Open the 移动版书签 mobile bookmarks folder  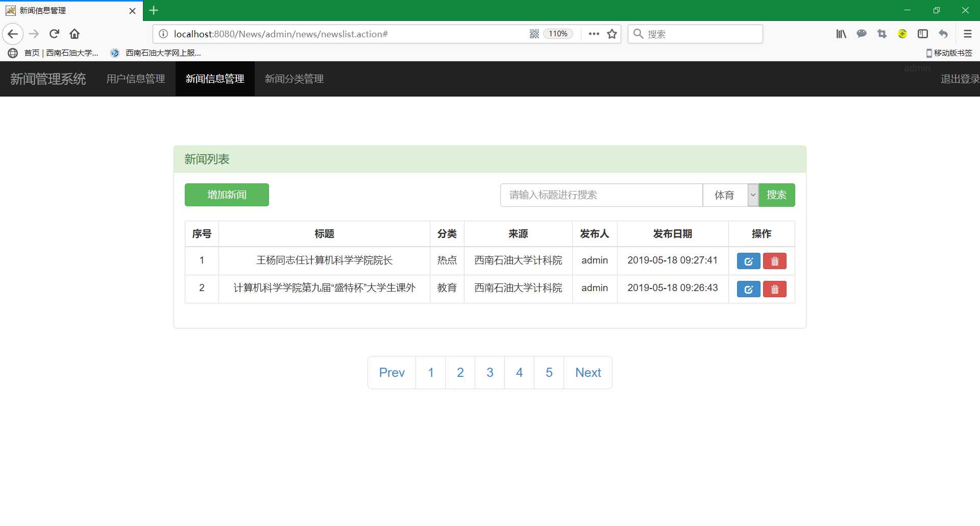(x=949, y=53)
